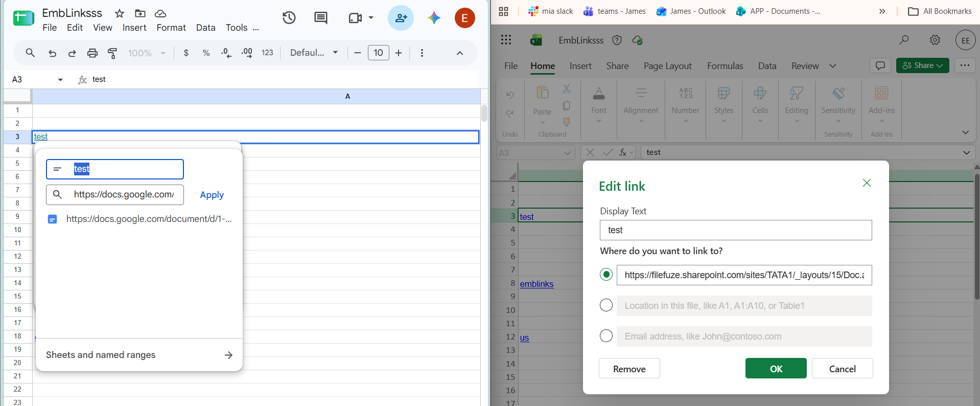This screenshot has height=406, width=980.
Task: Remove the link in Excel dialog
Action: tap(629, 368)
